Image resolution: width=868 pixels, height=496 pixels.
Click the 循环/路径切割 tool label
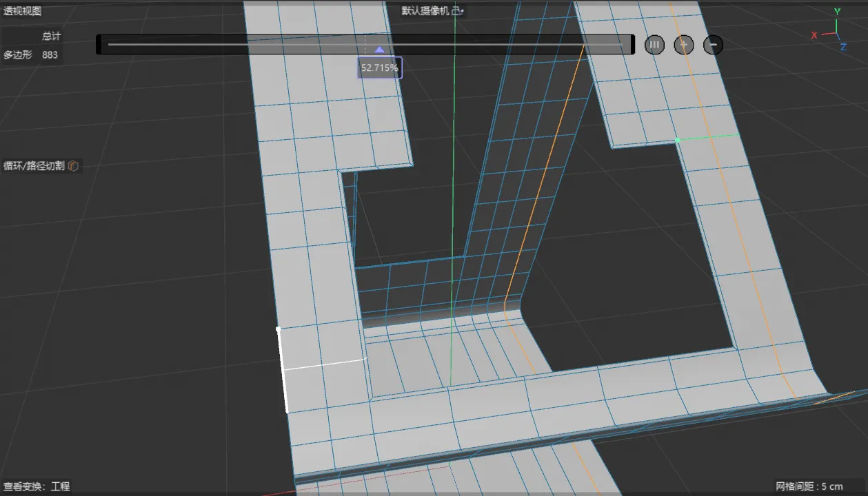(34, 165)
